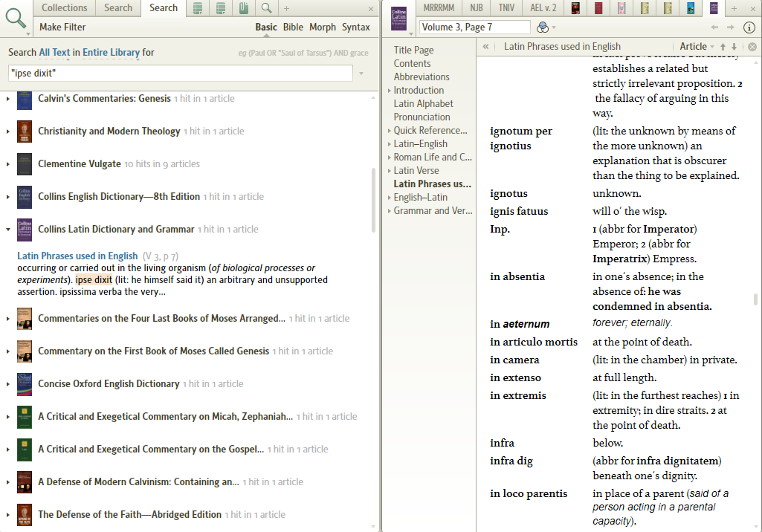This screenshot has height=532, width=762.
Task: Collapse contents pane with double chevron
Action: [x=485, y=47]
